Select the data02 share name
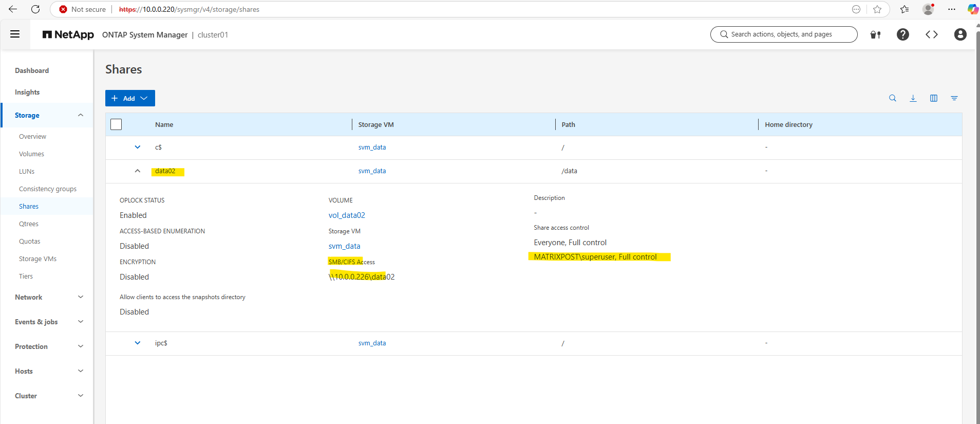 pos(165,171)
